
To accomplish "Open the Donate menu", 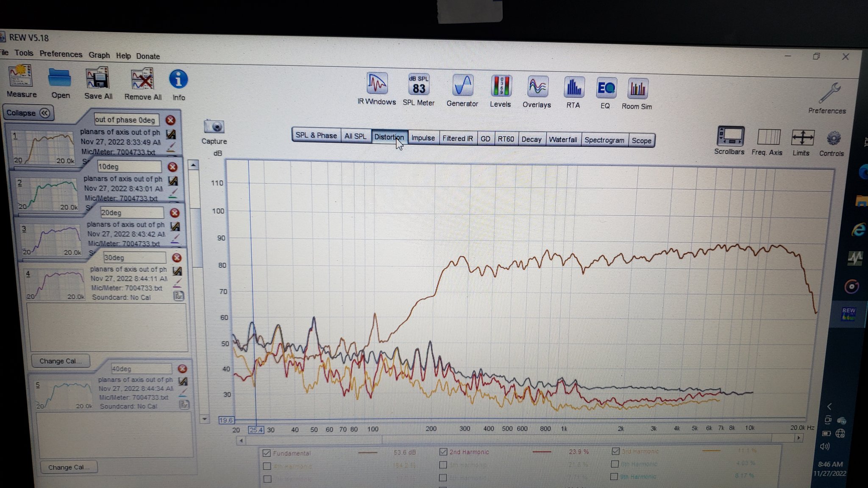I will pyautogui.click(x=148, y=56).
